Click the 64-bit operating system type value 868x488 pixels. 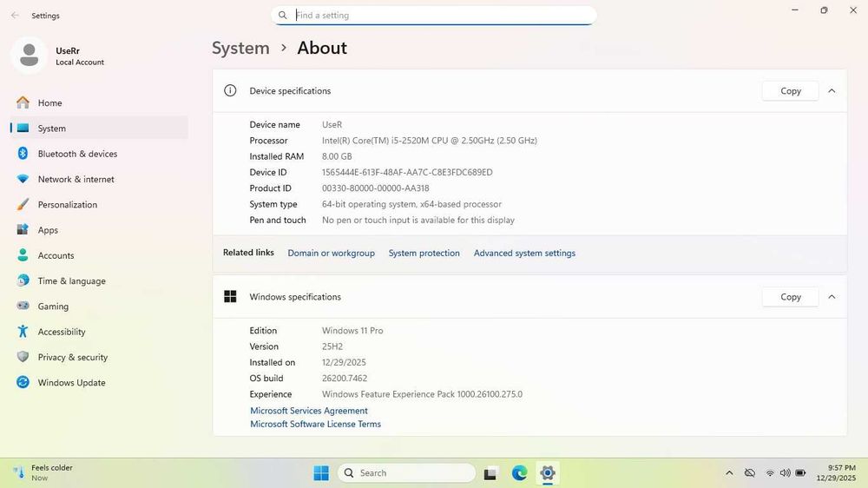pyautogui.click(x=411, y=204)
